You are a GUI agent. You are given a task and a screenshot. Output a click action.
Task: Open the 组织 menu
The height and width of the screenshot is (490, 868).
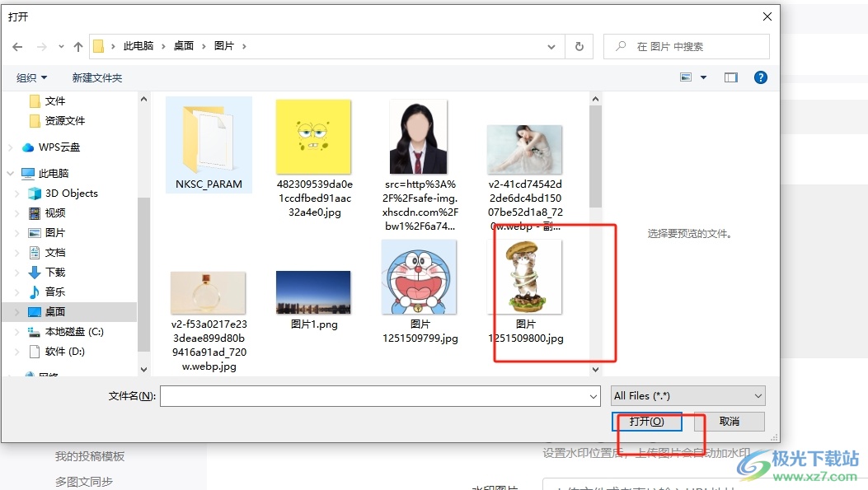[x=31, y=77]
